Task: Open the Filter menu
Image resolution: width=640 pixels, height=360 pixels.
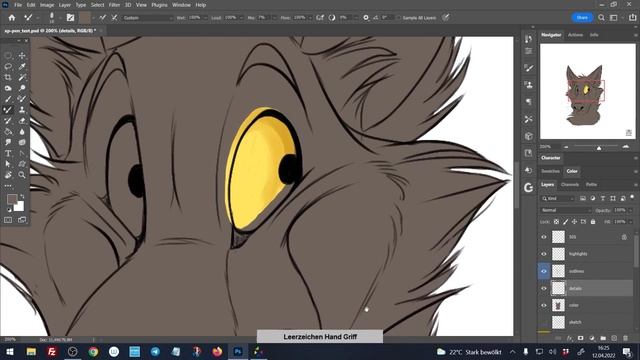Action: (114, 5)
